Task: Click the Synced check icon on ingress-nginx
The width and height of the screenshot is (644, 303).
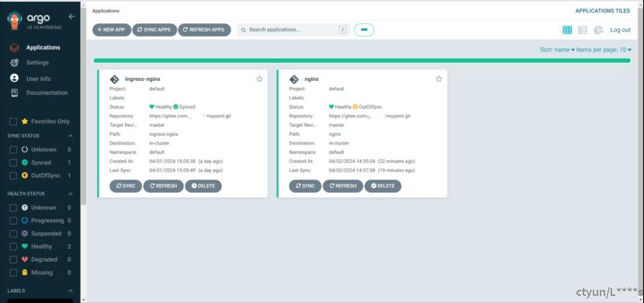Action: tap(176, 107)
